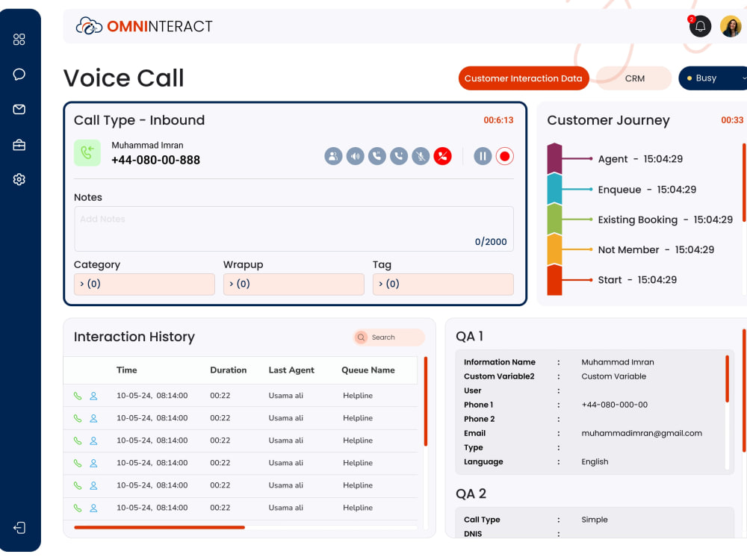747x560 pixels.
Task: Click the blue Enqueue journey segment
Action: point(554,189)
